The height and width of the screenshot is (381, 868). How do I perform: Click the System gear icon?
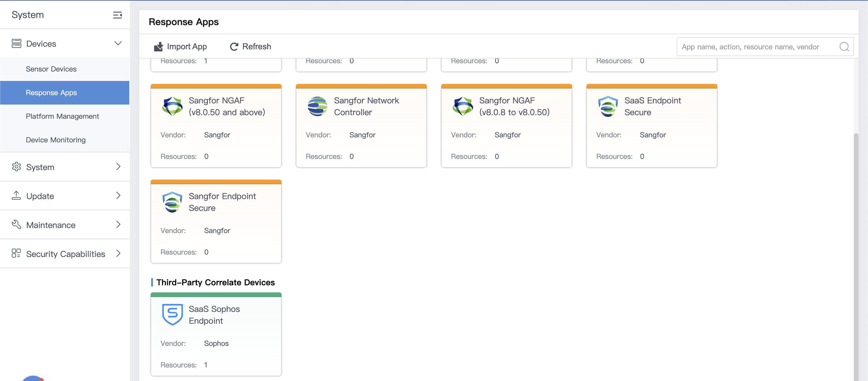(x=16, y=167)
